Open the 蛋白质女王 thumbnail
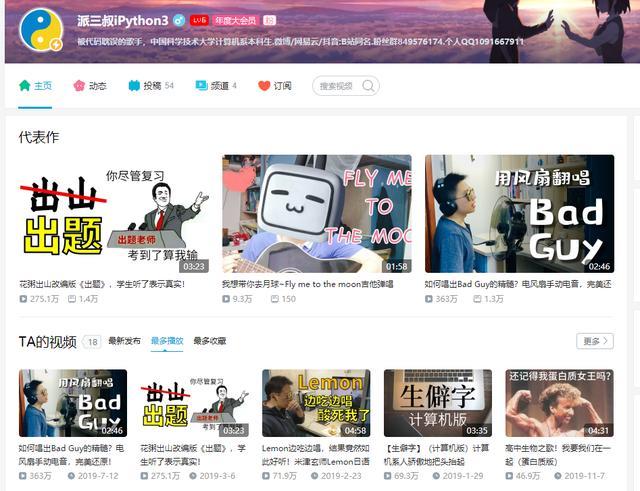Viewport: 640px width, 491px height. point(560,403)
